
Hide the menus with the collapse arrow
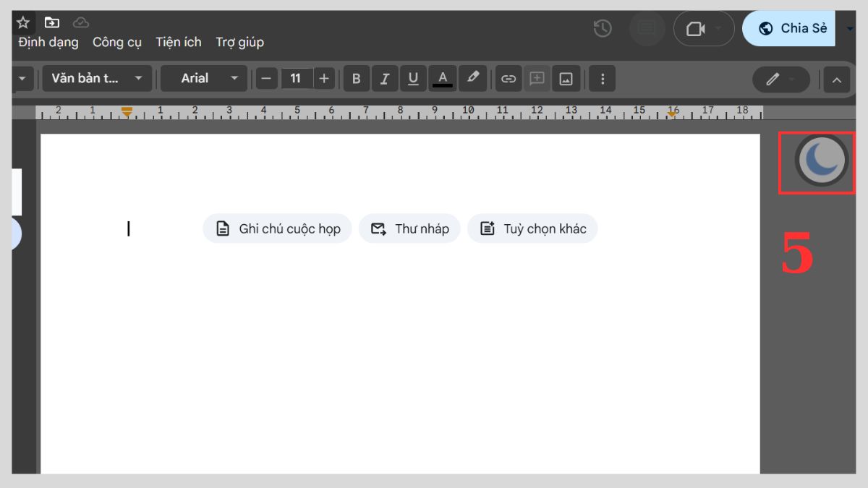837,80
